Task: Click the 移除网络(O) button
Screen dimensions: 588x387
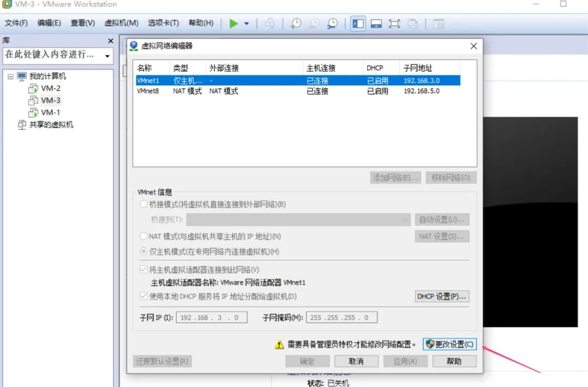Action: point(451,178)
